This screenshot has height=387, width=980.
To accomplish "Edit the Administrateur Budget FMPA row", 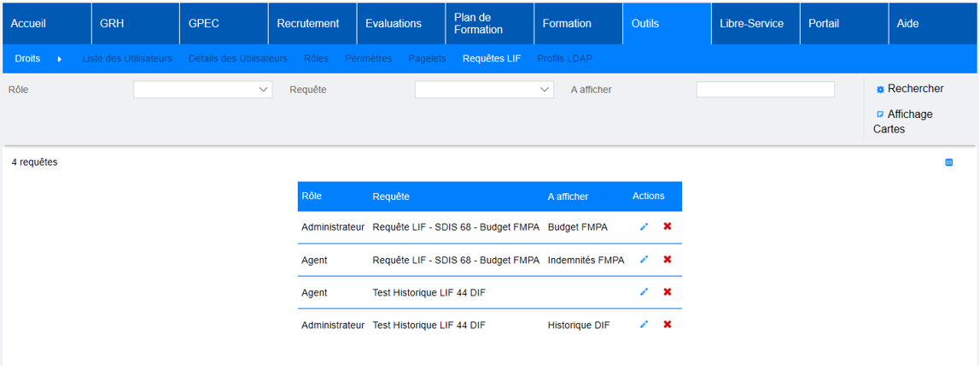I will tap(644, 227).
